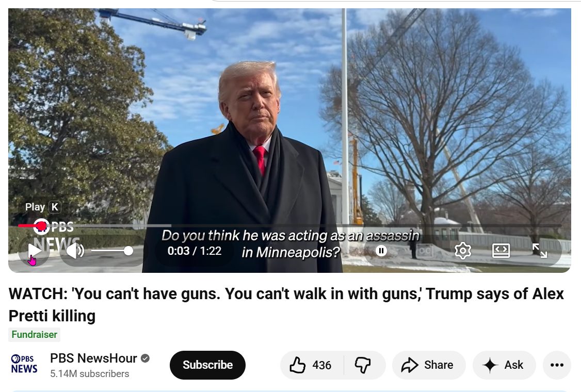Adjust the volume slider handle
Screen dimensions: 581x392
click(128, 251)
